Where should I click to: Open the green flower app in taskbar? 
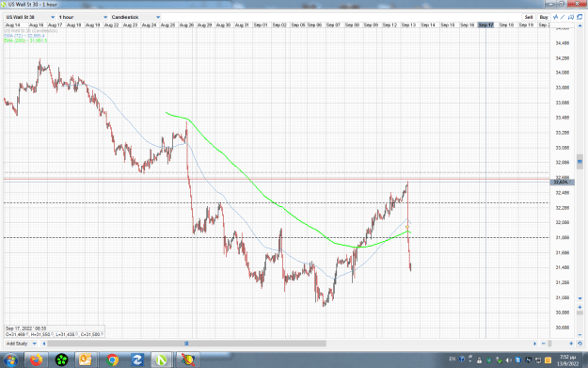click(61, 360)
